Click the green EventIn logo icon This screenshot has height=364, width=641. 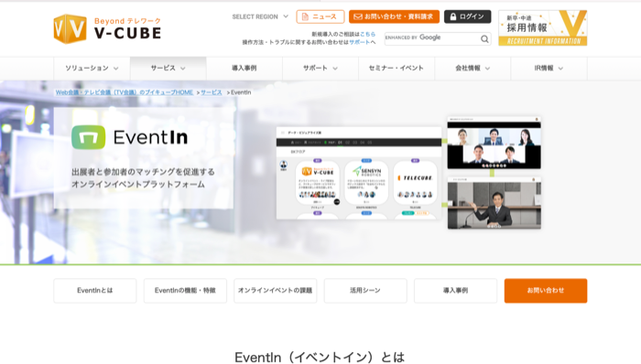point(88,137)
